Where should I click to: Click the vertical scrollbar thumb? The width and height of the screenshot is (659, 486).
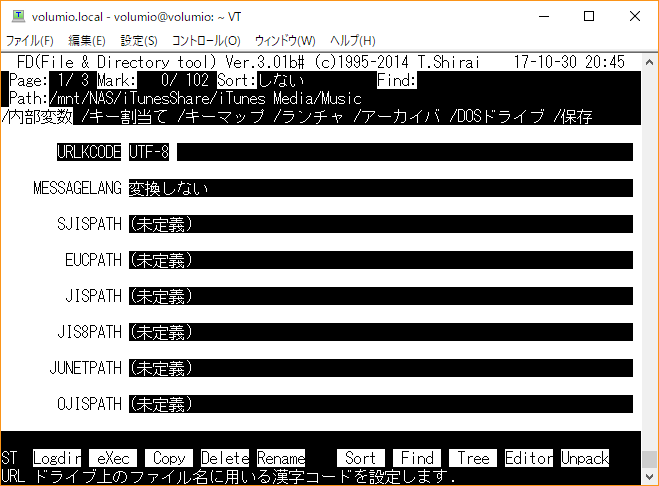point(650,459)
